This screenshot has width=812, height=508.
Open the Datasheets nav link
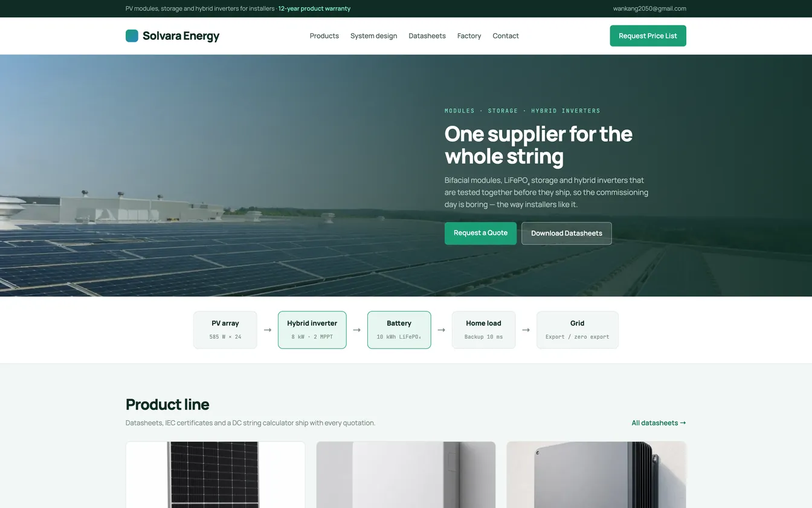tap(427, 36)
